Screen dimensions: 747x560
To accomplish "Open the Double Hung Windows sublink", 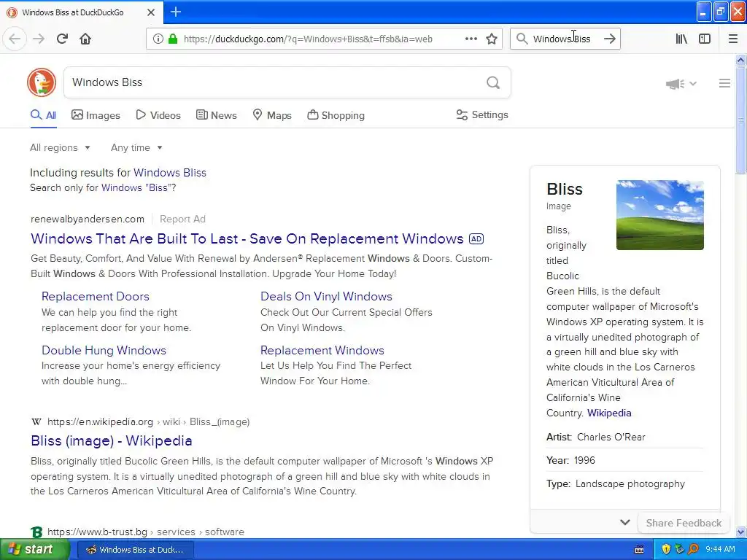I will click(x=104, y=350).
